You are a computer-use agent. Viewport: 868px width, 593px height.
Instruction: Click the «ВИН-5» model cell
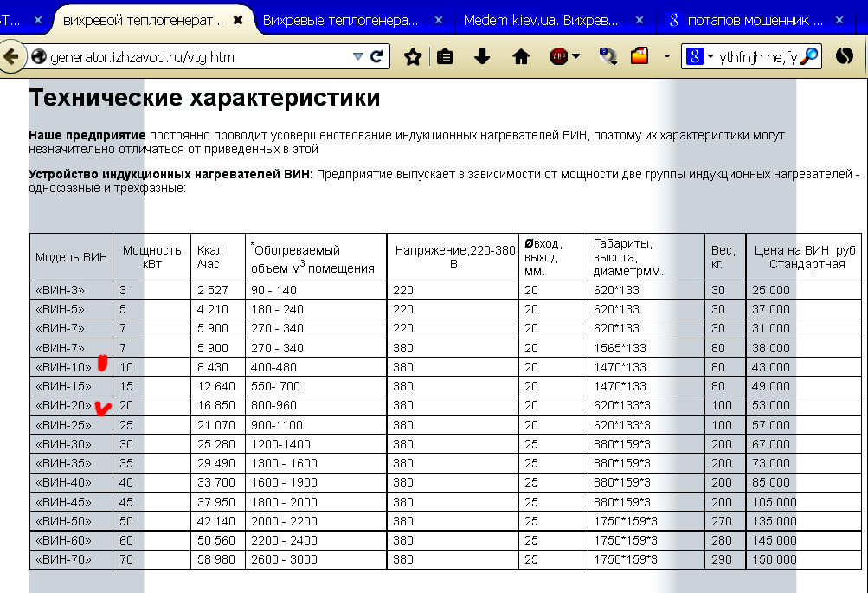[x=71, y=310]
